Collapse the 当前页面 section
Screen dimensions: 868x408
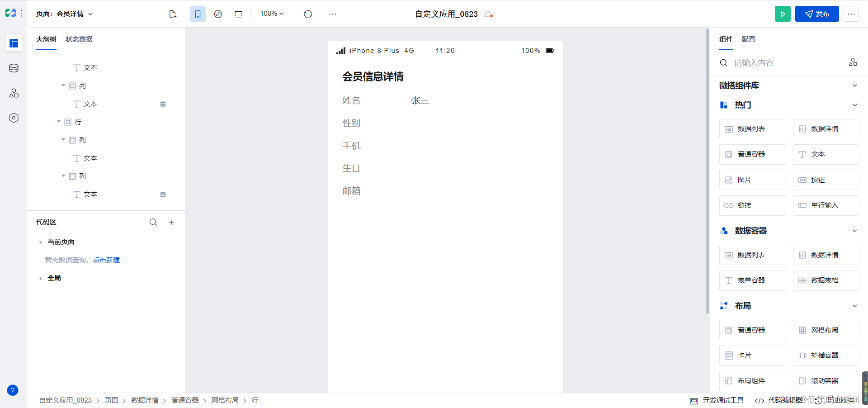[41, 242]
